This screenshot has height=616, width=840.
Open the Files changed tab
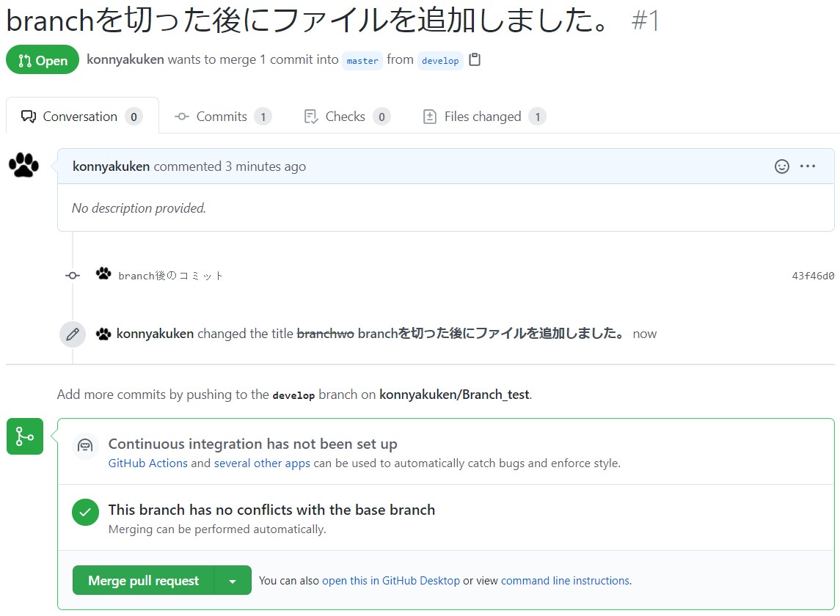click(484, 117)
